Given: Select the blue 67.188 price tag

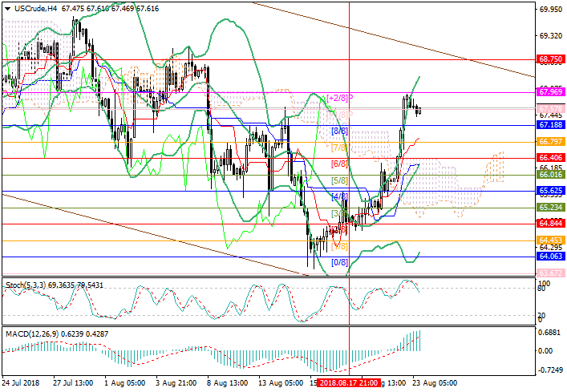Looking at the screenshot, I should click(549, 126).
